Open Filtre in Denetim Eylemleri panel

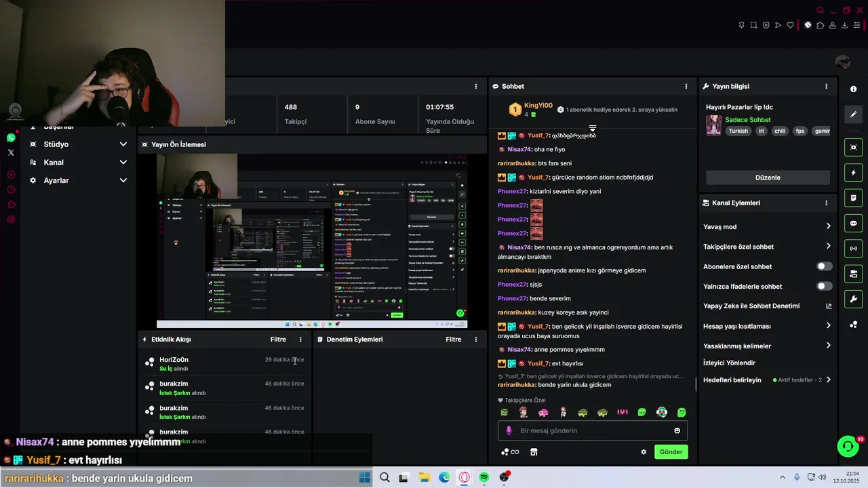click(453, 340)
